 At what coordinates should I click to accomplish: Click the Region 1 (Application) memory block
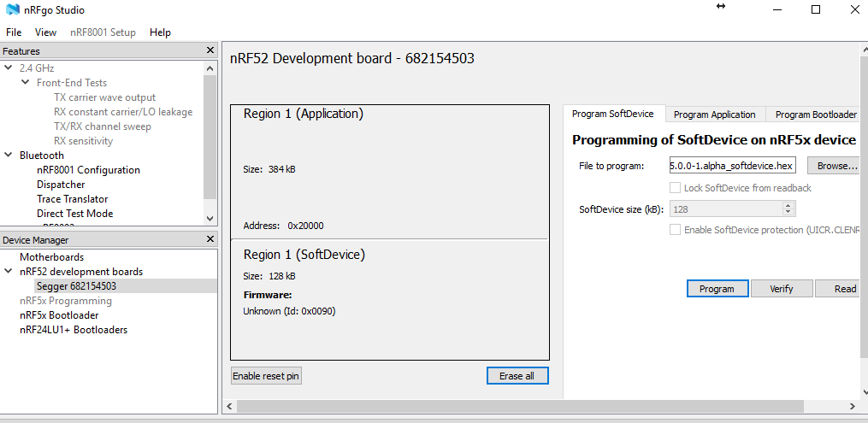tap(390, 172)
